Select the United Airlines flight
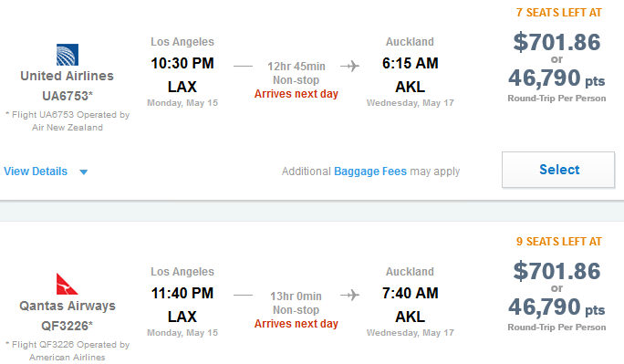624x364 pixels. [558, 170]
